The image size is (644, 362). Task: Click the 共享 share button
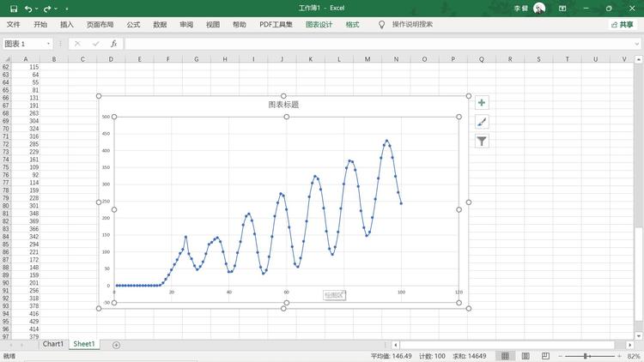pos(623,25)
